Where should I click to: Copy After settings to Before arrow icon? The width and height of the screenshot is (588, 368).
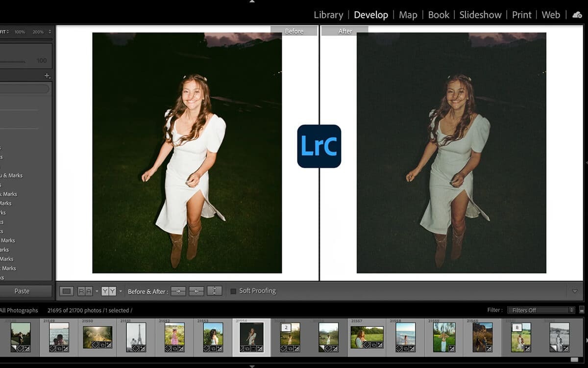click(x=196, y=291)
